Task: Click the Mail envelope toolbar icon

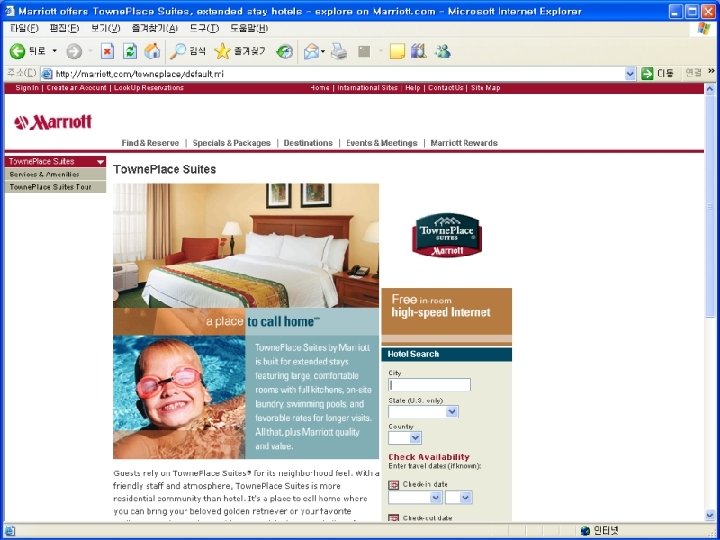Action: coord(311,51)
